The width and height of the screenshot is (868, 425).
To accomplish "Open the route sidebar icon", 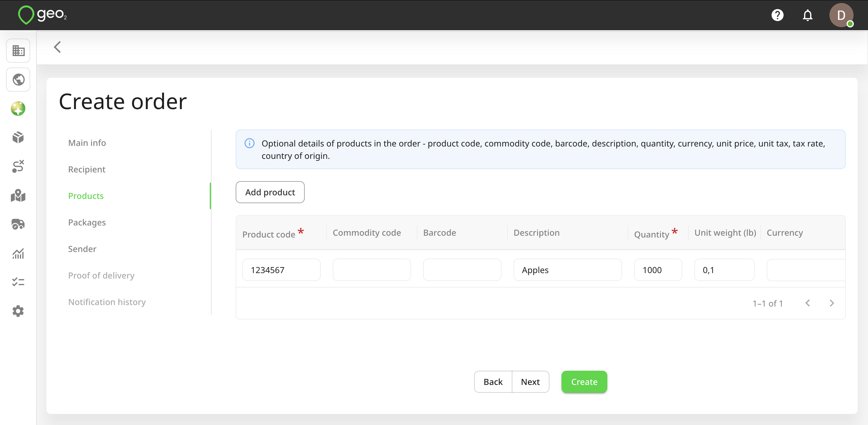I will coord(18,166).
